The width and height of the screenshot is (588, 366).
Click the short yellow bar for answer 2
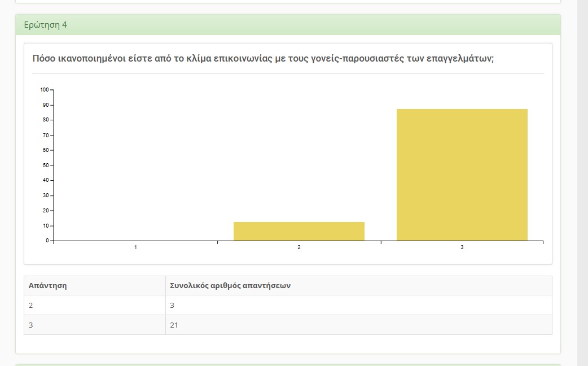click(299, 231)
